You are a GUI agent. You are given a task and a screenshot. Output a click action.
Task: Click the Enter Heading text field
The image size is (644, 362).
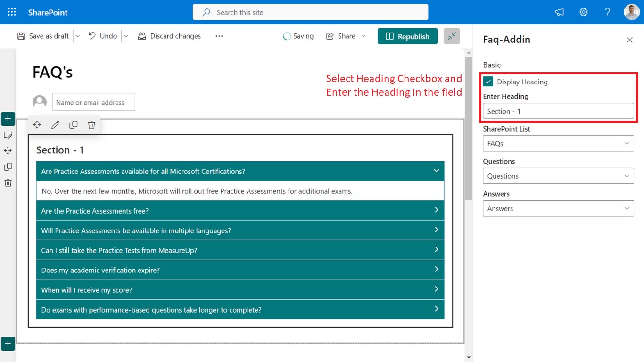pyautogui.click(x=558, y=111)
